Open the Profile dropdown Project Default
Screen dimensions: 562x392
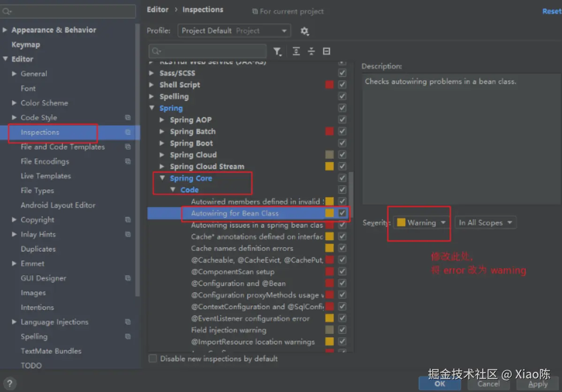(x=234, y=31)
